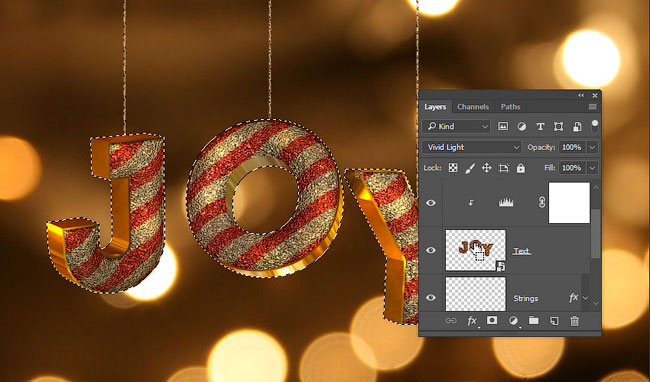Screen dimensions: 650x382
Task: Create a new group folder icon
Action: click(534, 320)
